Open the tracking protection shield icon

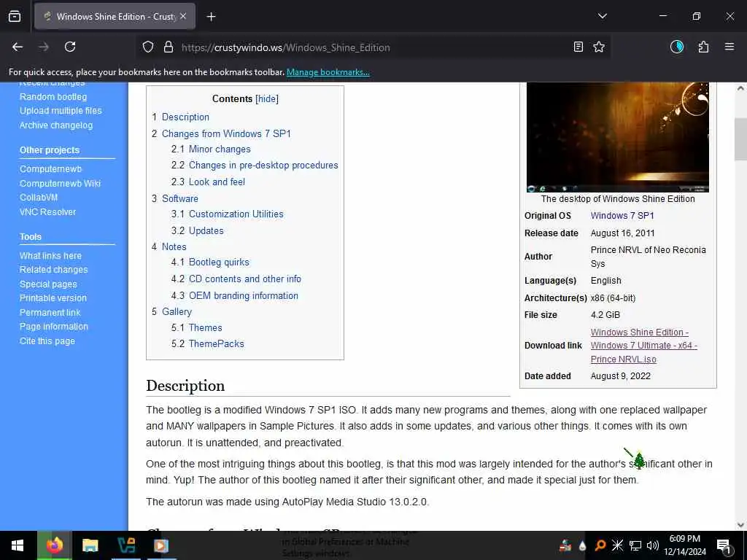pos(148,47)
